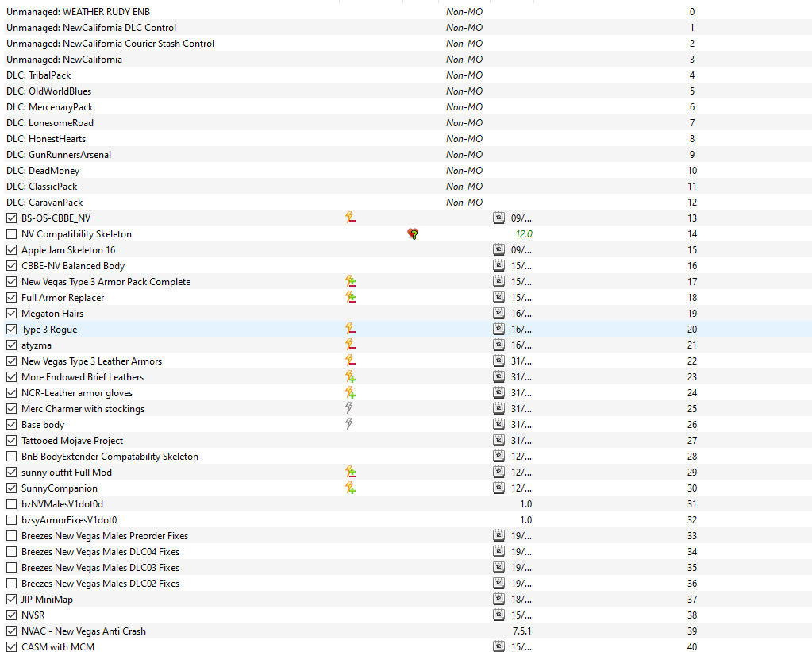Click calendar version icon for Tattooed Mojave Project
Image resolution: width=812 pixels, height=652 pixels.
pyautogui.click(x=498, y=440)
